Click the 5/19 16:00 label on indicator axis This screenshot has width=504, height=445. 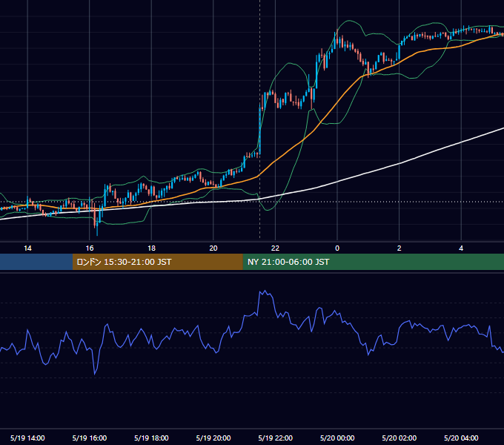click(90, 438)
